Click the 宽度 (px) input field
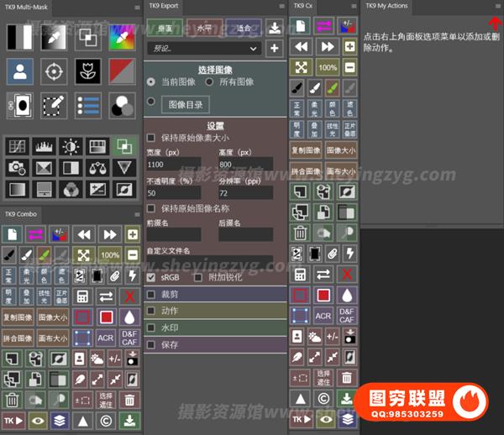This screenshot has height=435, width=504. tap(173, 165)
